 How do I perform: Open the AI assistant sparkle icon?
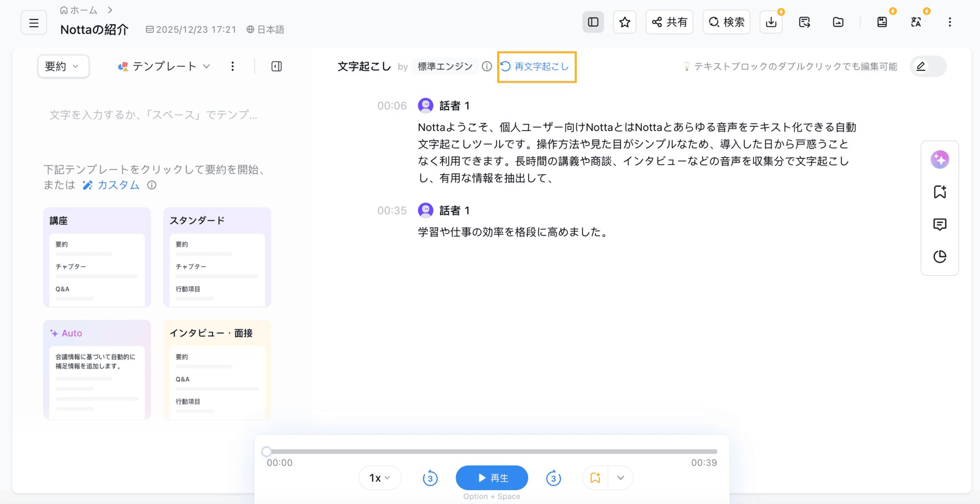click(940, 160)
